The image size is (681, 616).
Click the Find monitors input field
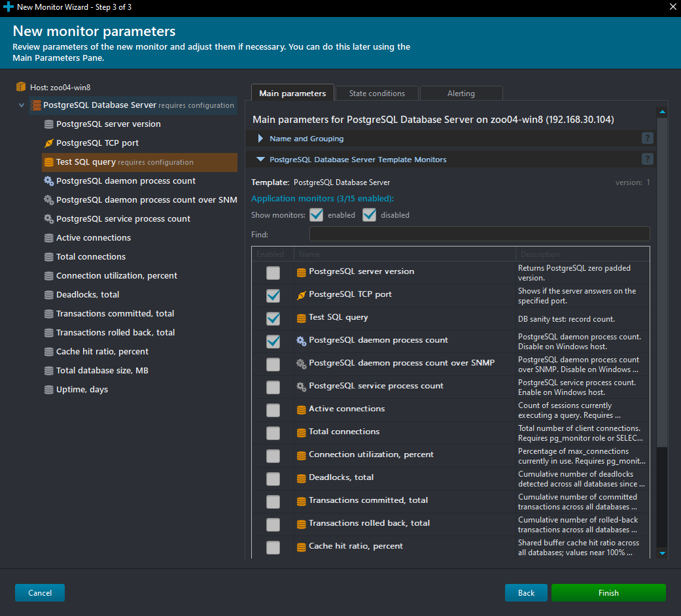480,234
